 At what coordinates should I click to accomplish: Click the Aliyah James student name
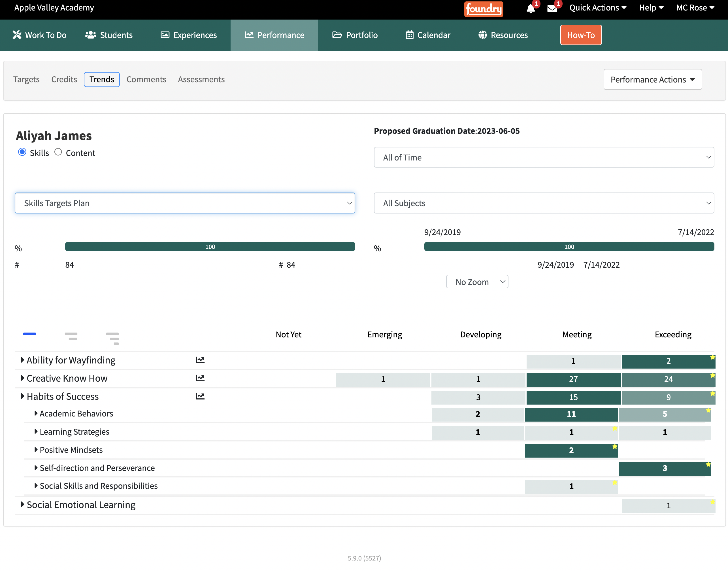(54, 136)
